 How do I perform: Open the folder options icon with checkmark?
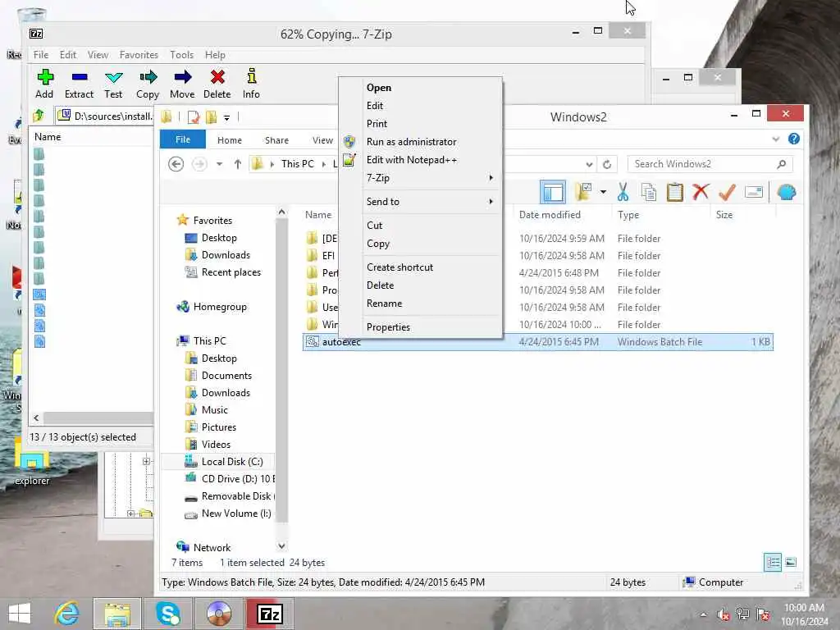point(583,192)
